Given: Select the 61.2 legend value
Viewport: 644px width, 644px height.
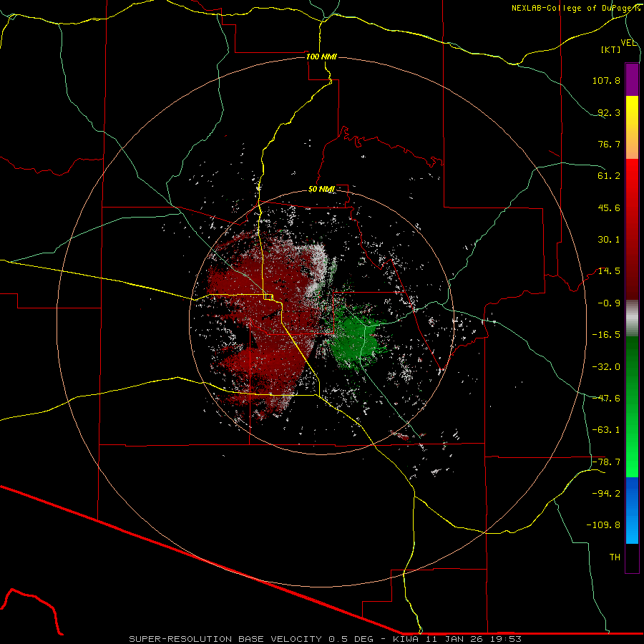Looking at the screenshot, I should 609,176.
